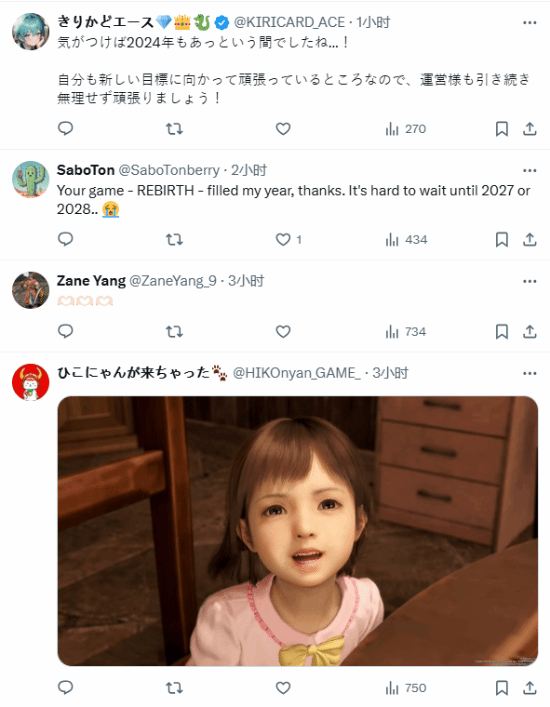This screenshot has width=550, height=707.
Task: Share SaboTon's post with the share icon
Action: [x=530, y=239]
